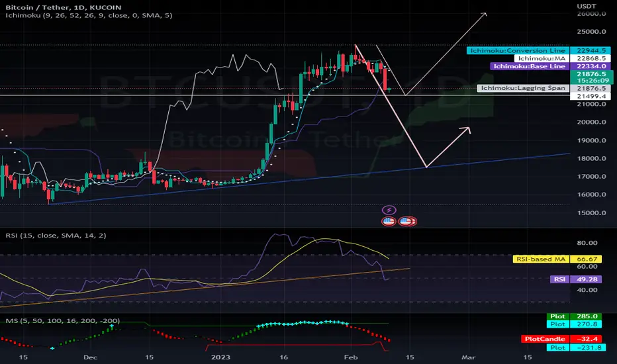Click the RSI-based MA label
This screenshot has width=617, height=364.
pyautogui.click(x=541, y=259)
